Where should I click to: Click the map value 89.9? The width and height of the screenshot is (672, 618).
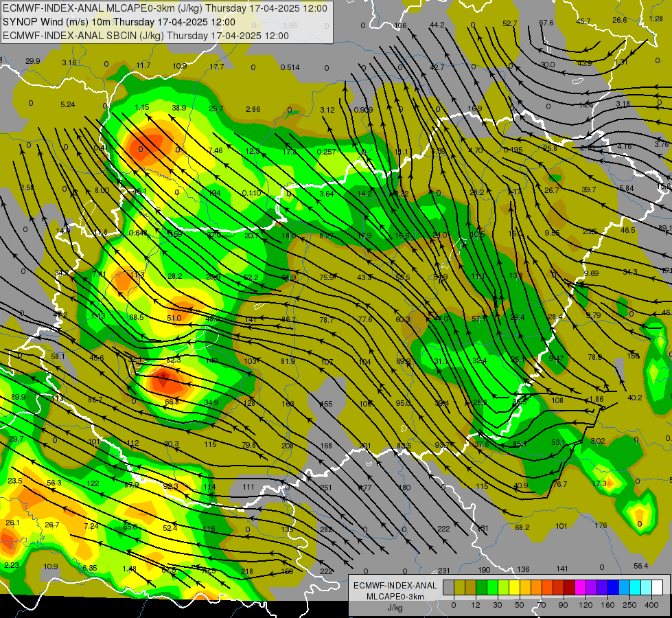click(x=18, y=397)
